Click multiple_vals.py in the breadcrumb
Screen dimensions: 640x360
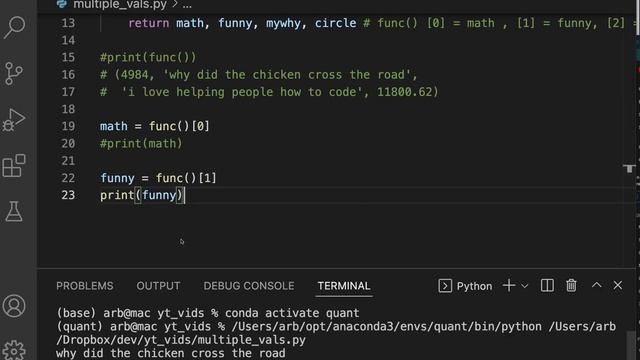120,4
